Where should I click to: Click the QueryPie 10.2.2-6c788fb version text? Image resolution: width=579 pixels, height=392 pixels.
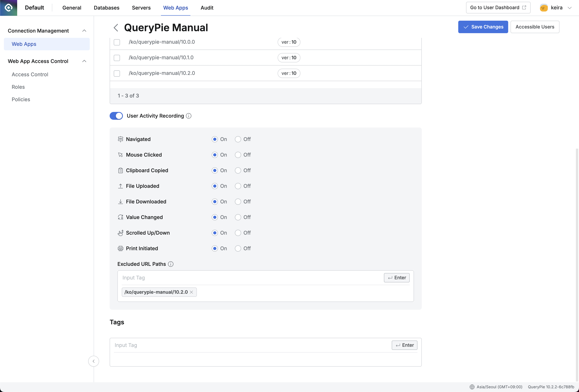coord(551,387)
